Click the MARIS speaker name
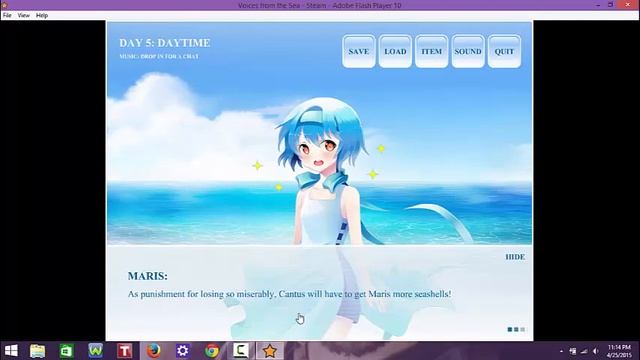 pos(147,276)
